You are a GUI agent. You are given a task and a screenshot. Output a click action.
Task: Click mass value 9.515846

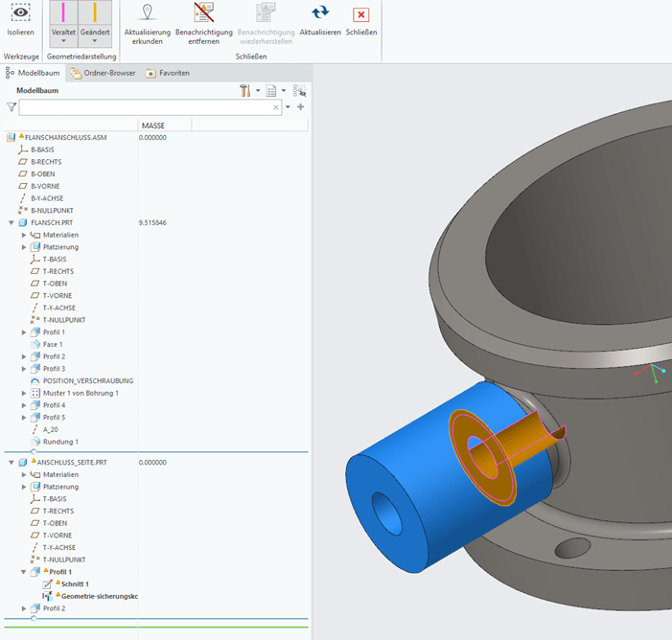pyautogui.click(x=152, y=223)
